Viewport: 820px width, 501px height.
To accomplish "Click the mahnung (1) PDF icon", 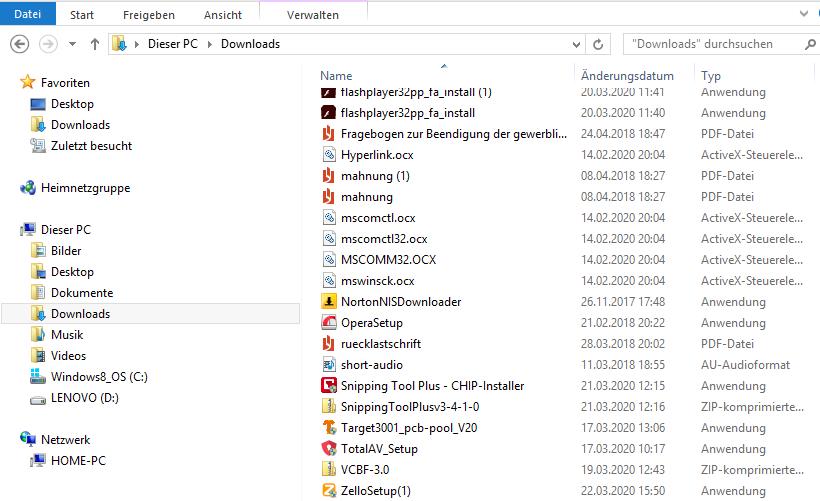I will coord(328,176).
